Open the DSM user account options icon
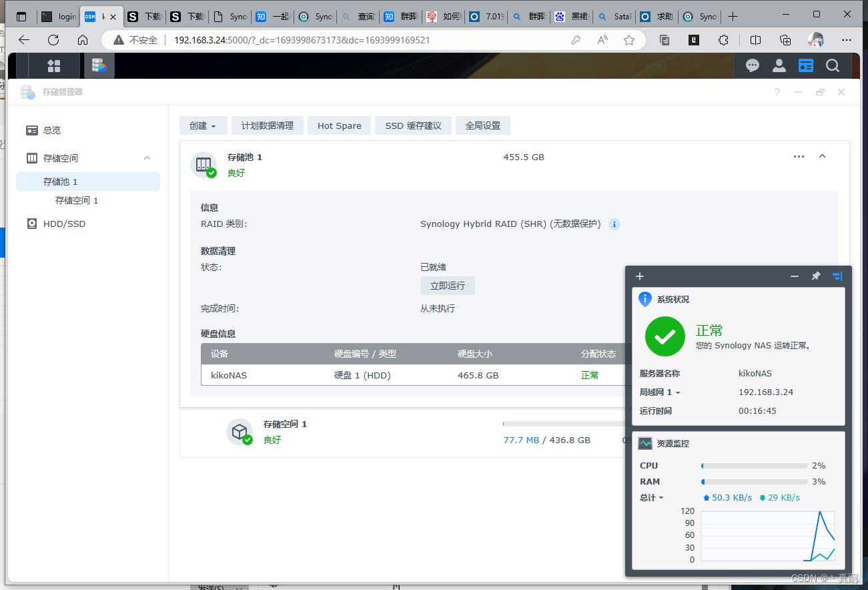Image resolution: width=868 pixels, height=590 pixels. coord(779,65)
